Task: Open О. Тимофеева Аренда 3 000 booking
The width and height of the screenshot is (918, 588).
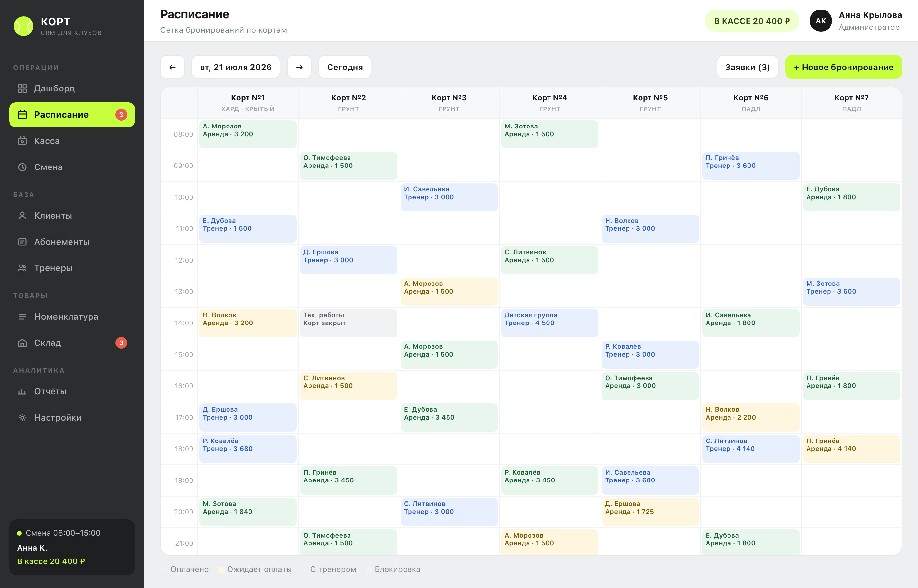Action: [x=650, y=386]
